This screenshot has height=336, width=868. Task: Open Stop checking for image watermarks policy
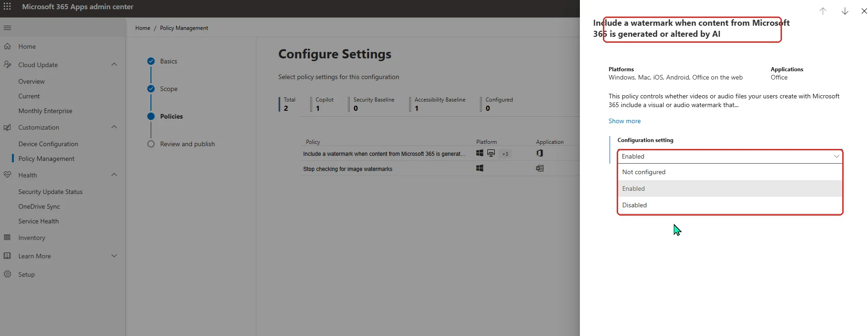tap(348, 169)
